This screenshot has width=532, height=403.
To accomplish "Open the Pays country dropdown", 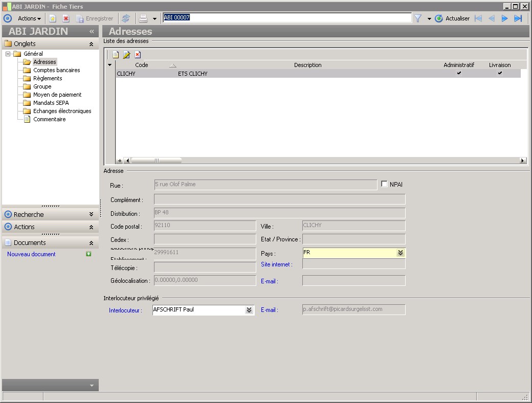I will pyautogui.click(x=400, y=253).
